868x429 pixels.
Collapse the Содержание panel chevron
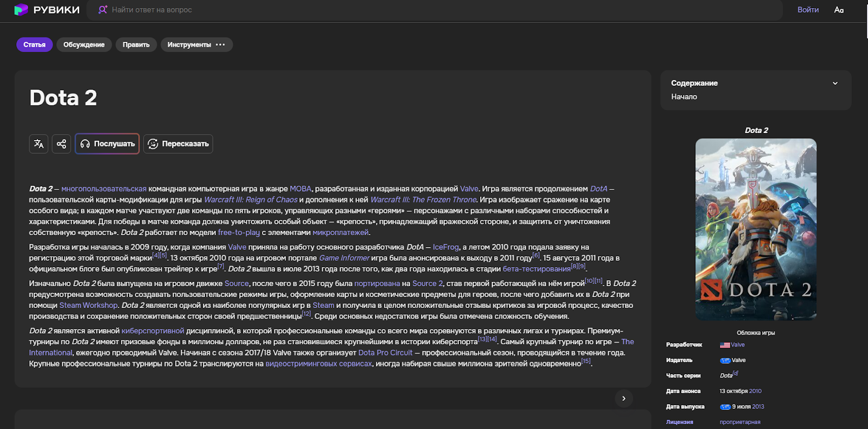click(835, 83)
